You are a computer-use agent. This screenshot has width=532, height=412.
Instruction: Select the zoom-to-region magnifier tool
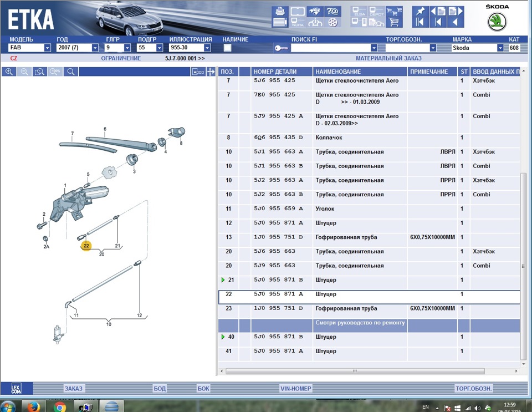point(40,72)
